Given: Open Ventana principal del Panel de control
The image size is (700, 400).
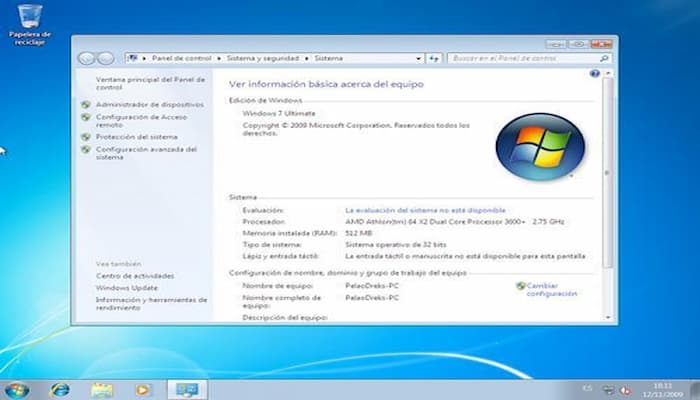Looking at the screenshot, I should [x=150, y=83].
